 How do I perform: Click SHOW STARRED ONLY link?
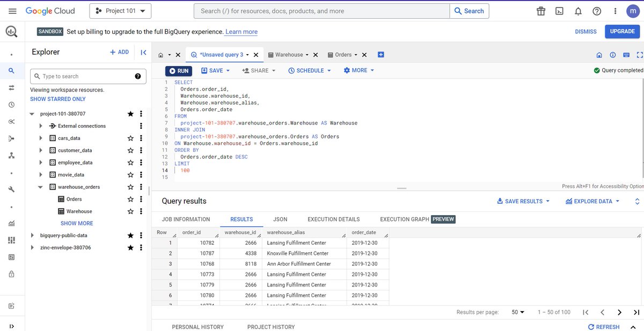point(58,99)
